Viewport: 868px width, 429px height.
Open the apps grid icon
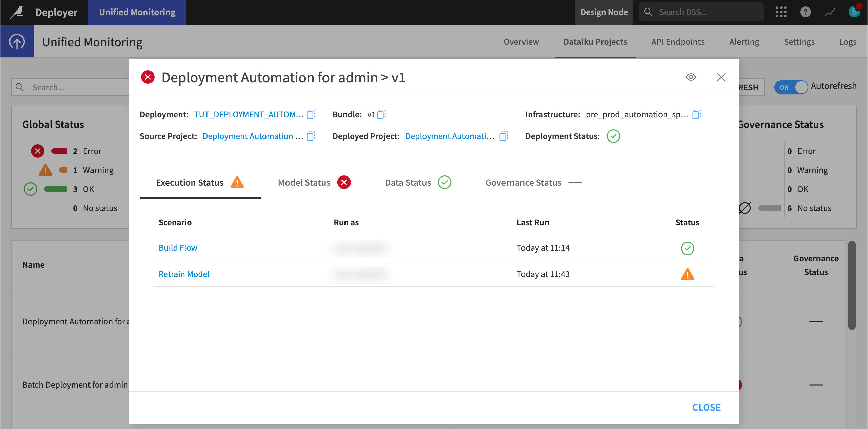(781, 12)
